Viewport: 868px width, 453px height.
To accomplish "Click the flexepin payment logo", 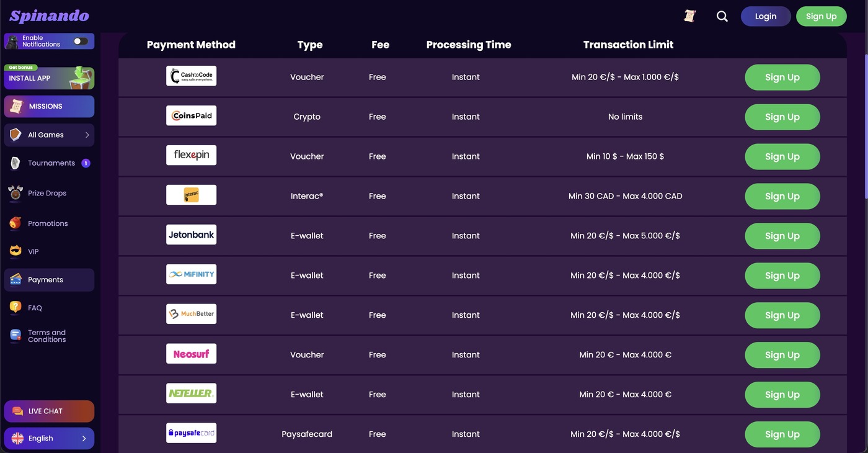I will [191, 155].
